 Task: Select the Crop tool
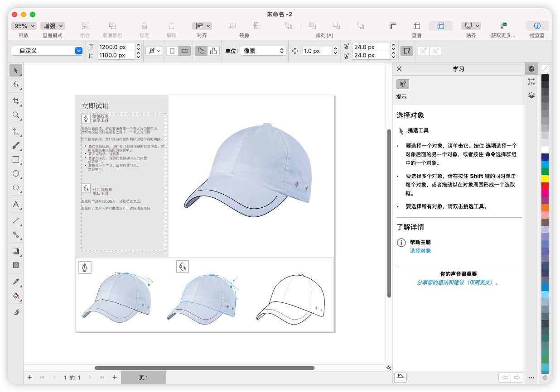[x=16, y=101]
